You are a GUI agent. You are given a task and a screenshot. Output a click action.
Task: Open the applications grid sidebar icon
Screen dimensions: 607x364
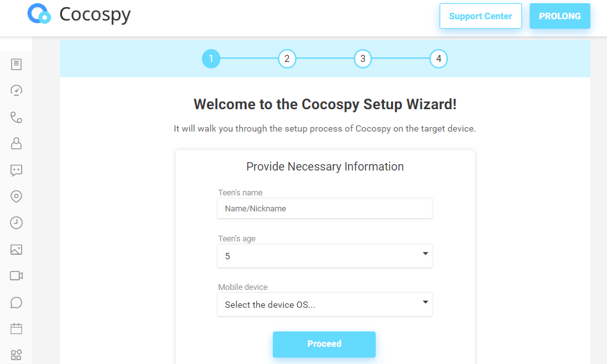(16, 354)
